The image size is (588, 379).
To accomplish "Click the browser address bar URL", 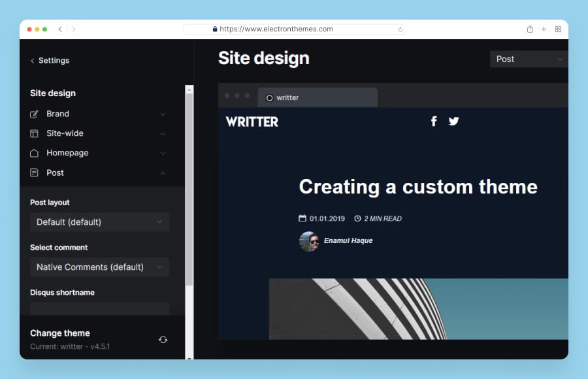I will click(x=276, y=29).
